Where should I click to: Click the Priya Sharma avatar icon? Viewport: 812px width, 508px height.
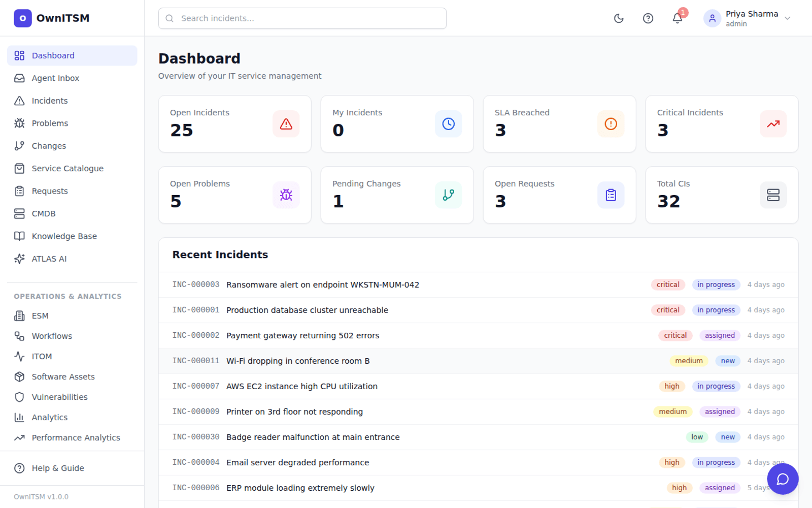[x=712, y=18]
